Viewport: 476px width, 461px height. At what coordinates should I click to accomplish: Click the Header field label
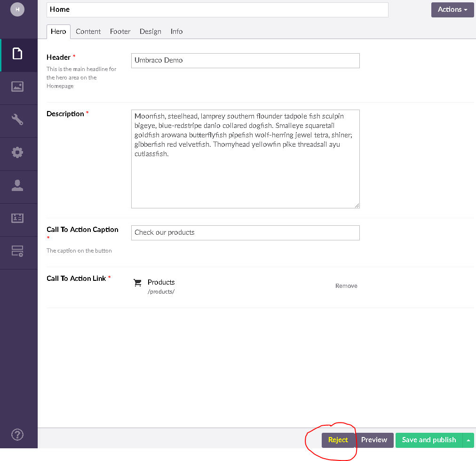pyautogui.click(x=59, y=57)
